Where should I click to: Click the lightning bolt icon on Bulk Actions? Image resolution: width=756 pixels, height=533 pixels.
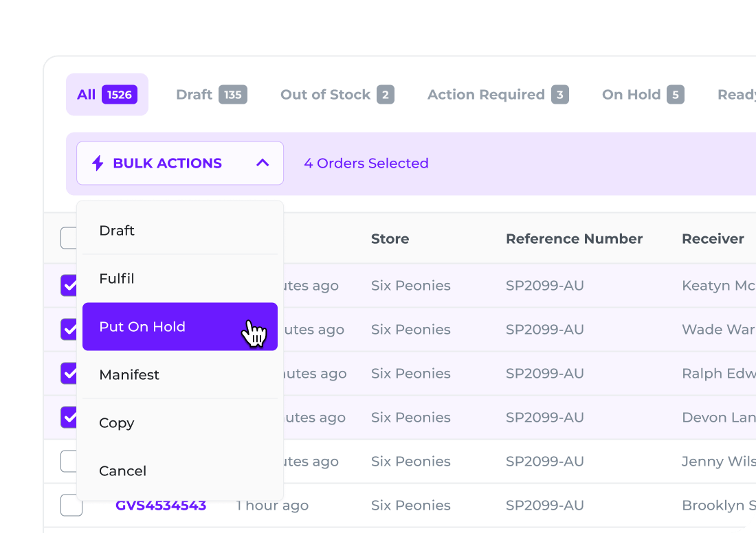coord(97,163)
